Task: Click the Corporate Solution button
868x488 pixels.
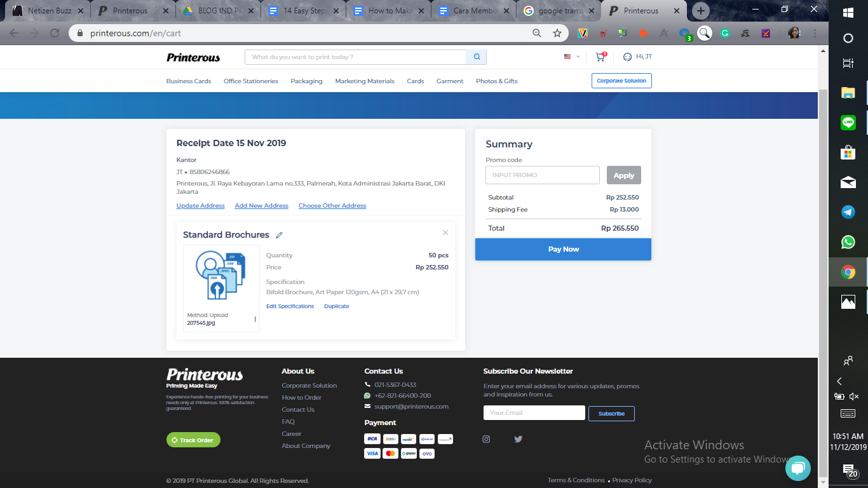Action: [621, 81]
